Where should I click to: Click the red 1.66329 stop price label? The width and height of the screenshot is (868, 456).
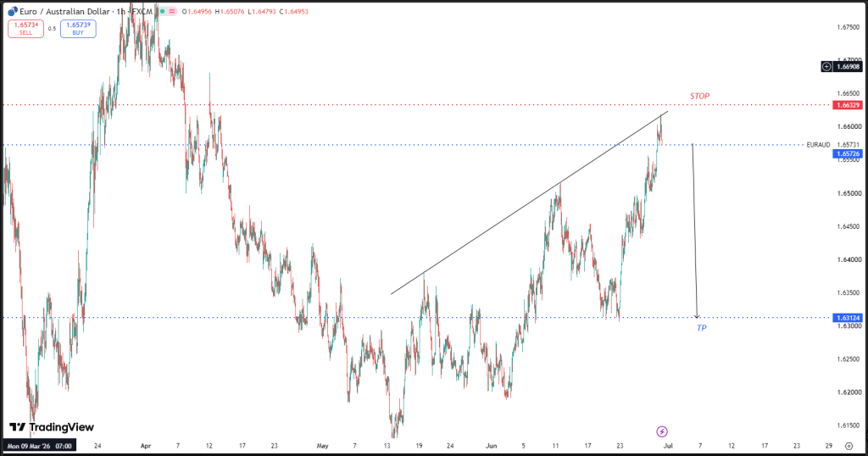pyautogui.click(x=847, y=105)
